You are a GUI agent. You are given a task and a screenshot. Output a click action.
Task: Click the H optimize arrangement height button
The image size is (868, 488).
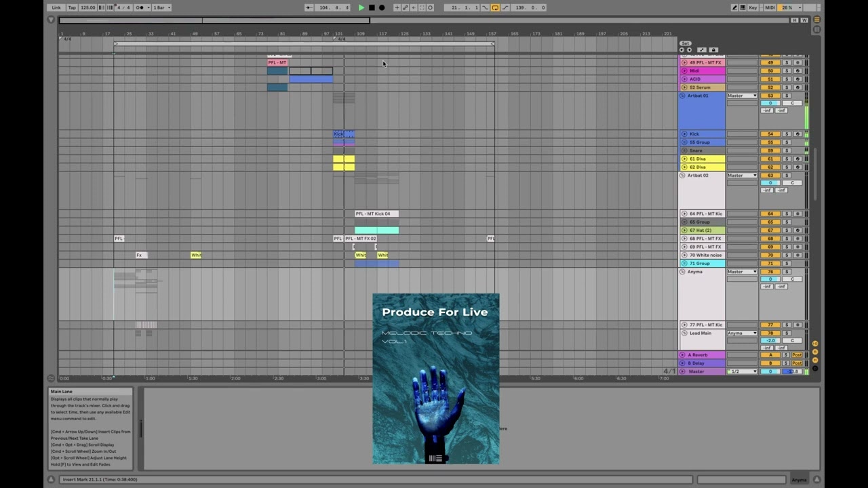[x=795, y=20]
